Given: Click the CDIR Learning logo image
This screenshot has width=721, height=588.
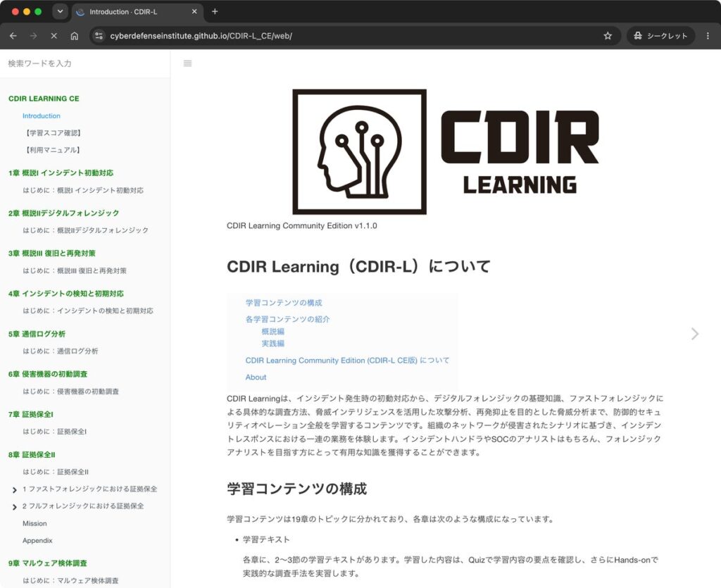Looking at the screenshot, I should tap(446, 151).
